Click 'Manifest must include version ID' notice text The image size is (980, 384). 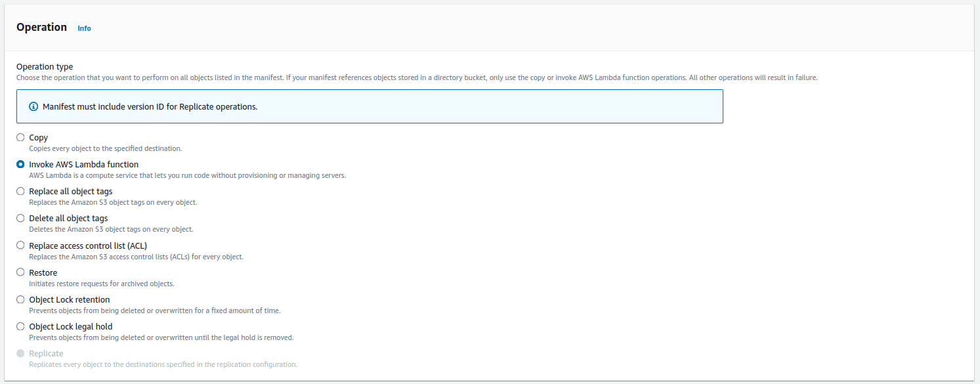[150, 106]
